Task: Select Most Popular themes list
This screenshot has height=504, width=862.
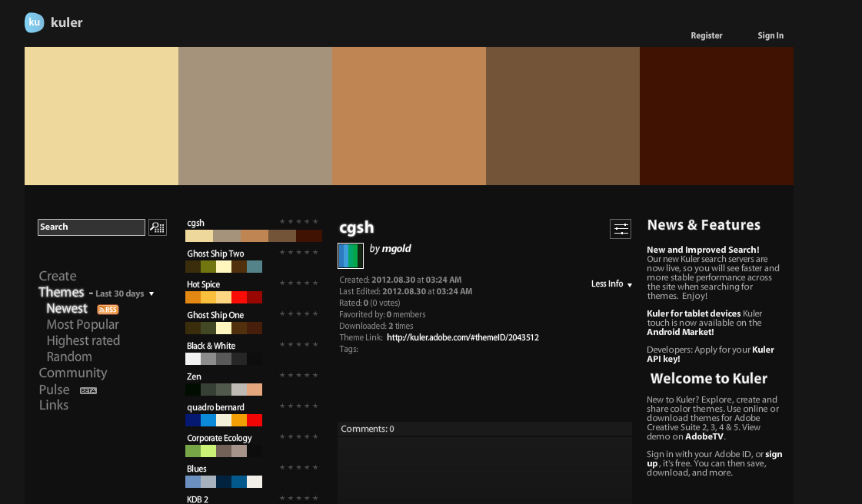Action: [x=82, y=324]
